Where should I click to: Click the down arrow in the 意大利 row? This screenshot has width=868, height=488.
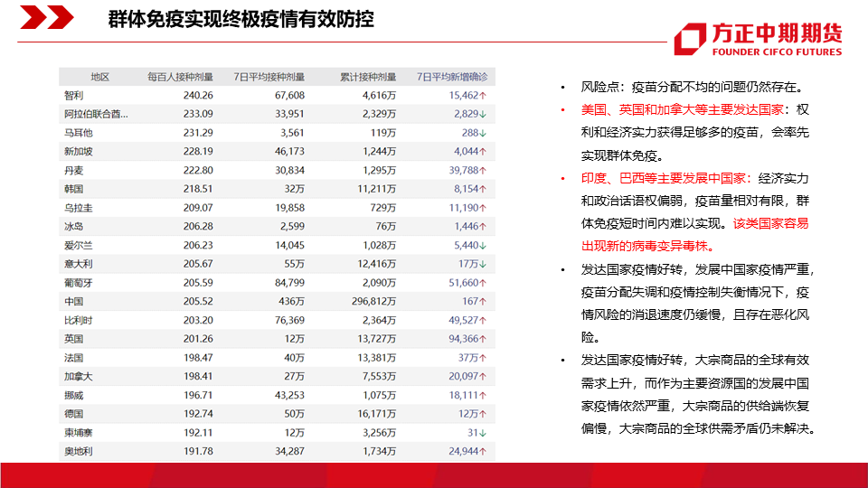coord(484,264)
